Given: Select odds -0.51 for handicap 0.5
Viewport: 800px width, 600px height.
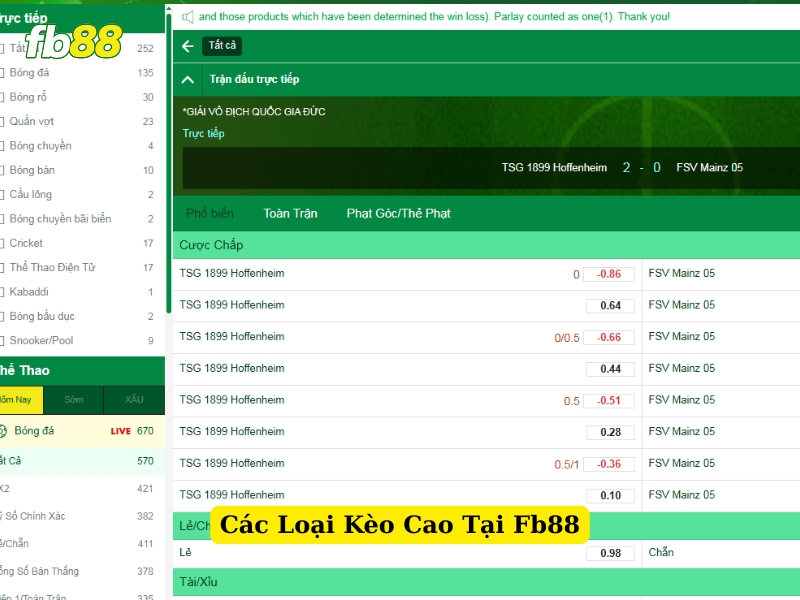Looking at the screenshot, I should [609, 401].
